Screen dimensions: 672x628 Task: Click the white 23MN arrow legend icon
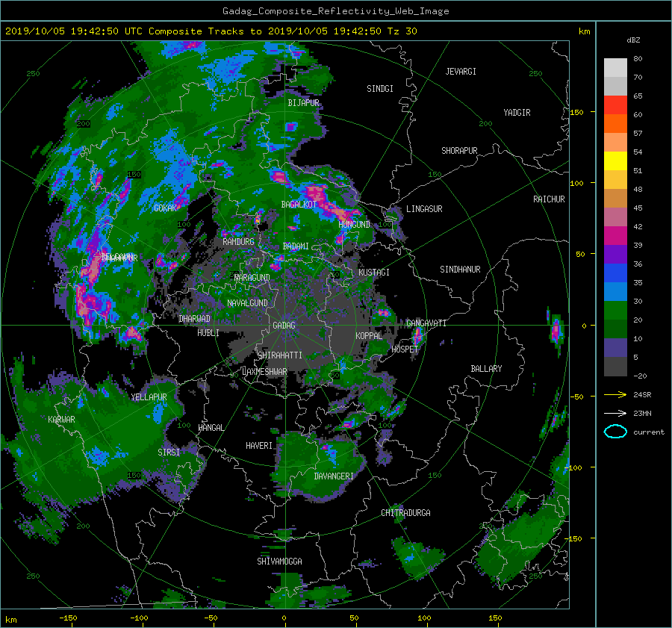click(615, 413)
